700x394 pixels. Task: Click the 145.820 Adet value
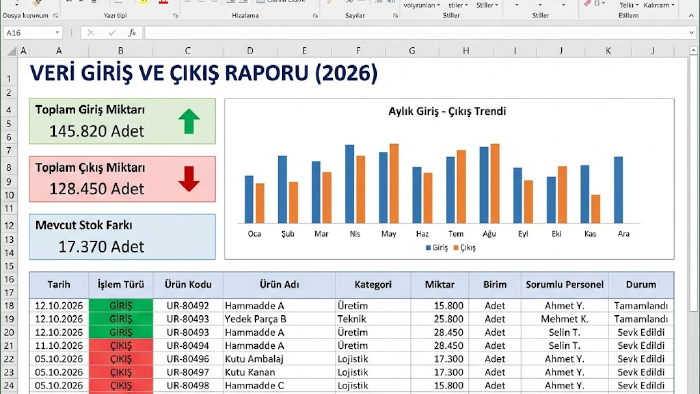click(96, 131)
